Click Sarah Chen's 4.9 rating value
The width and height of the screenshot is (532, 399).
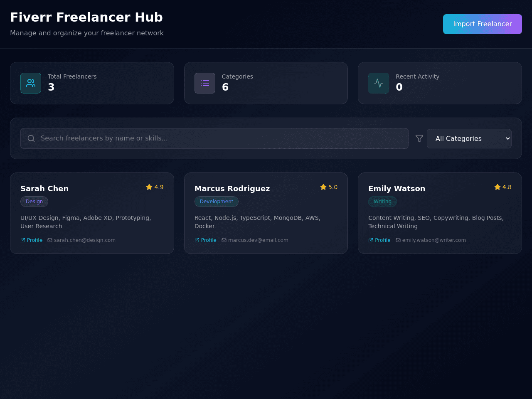pyautogui.click(x=159, y=187)
